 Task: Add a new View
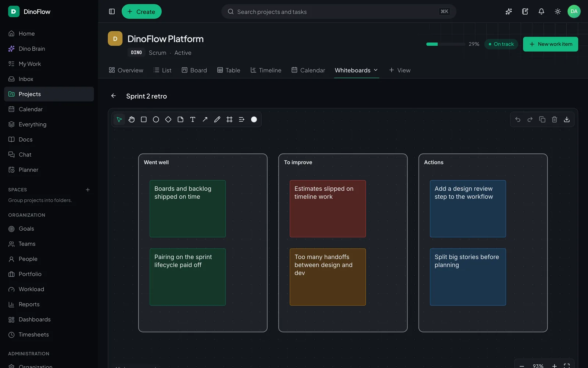[x=400, y=70]
